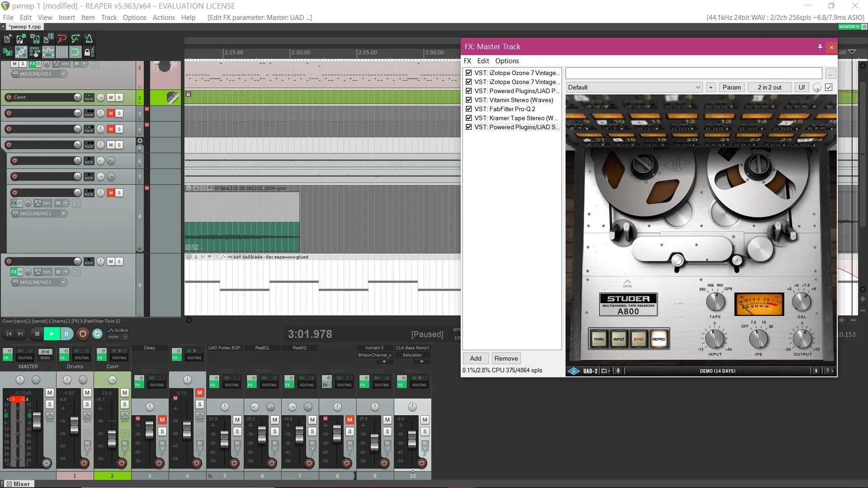Click the Remove button in FX window
The height and width of the screenshot is (488, 868).
(x=506, y=358)
